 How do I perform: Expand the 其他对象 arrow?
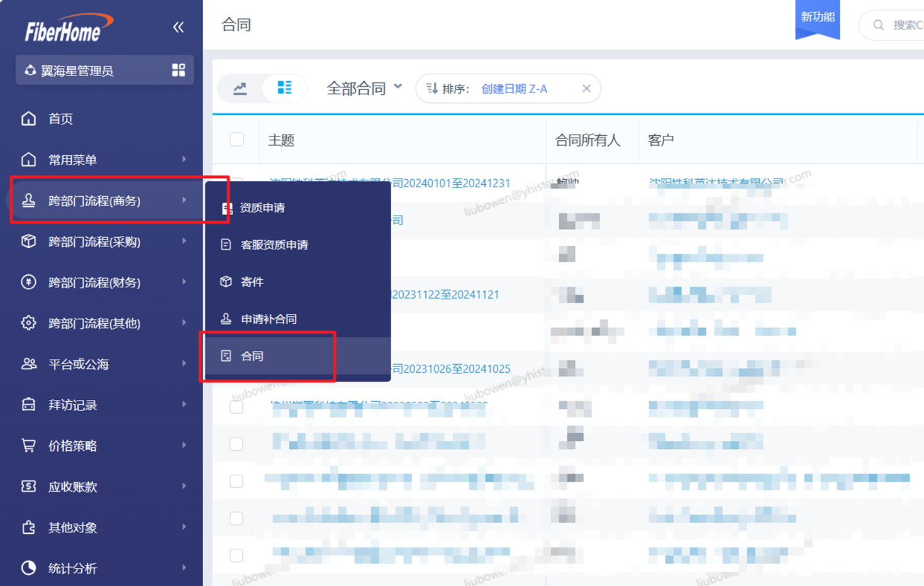click(184, 527)
